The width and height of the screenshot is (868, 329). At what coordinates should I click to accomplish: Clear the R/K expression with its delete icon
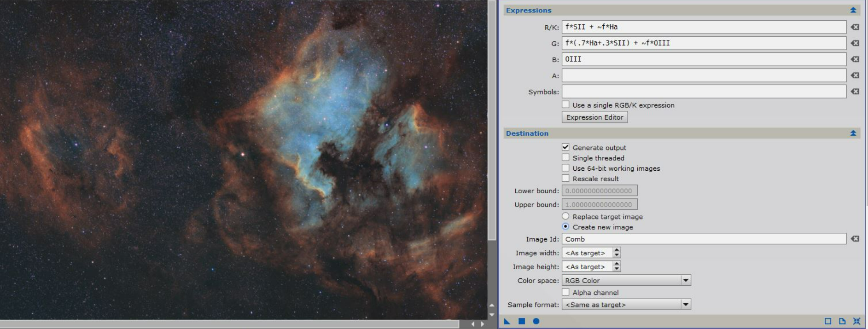tap(855, 27)
